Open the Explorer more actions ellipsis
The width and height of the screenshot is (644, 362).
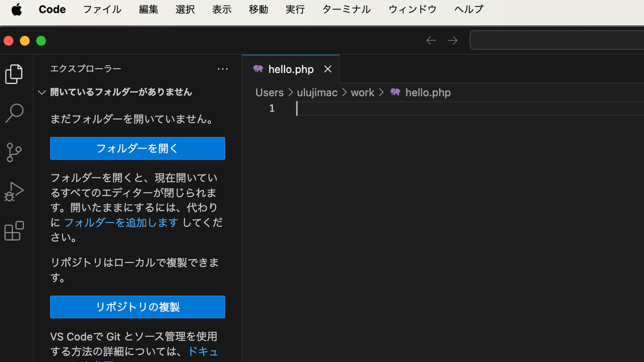point(223,69)
